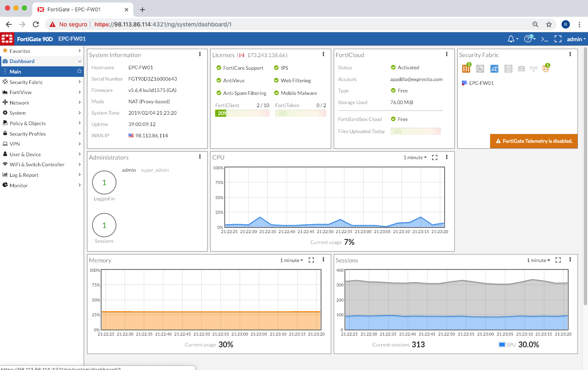Open Monitor menu in sidebar

[42, 185]
